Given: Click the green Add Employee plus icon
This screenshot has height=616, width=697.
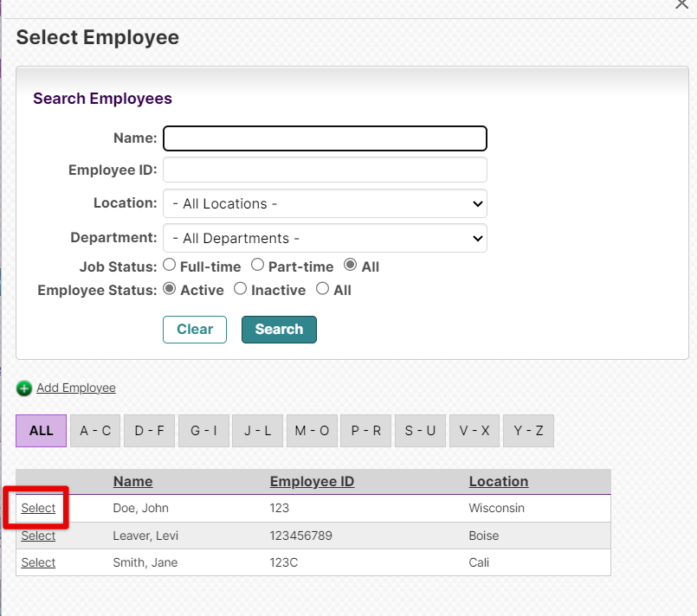Looking at the screenshot, I should click(24, 388).
